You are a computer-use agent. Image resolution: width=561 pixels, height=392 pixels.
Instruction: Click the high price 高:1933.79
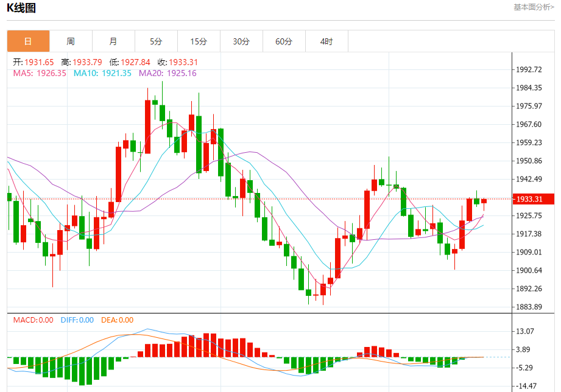82,62
